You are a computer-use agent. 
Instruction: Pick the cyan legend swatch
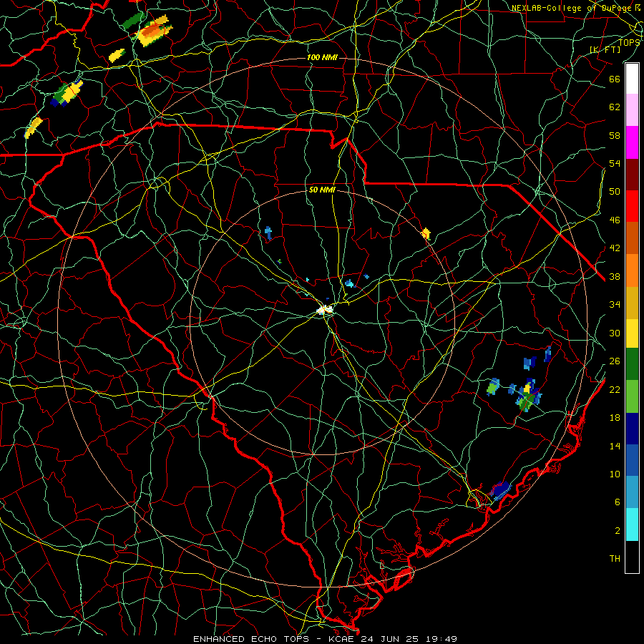tap(632, 525)
